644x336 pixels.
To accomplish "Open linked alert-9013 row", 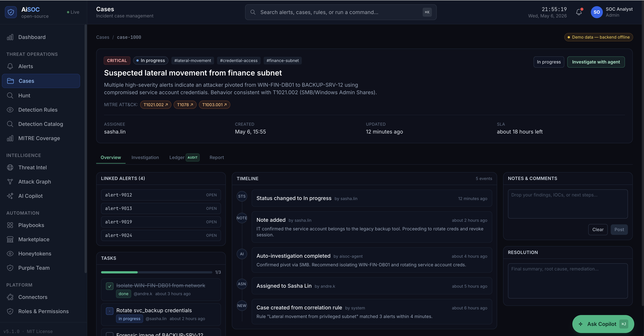I will point(161,208).
